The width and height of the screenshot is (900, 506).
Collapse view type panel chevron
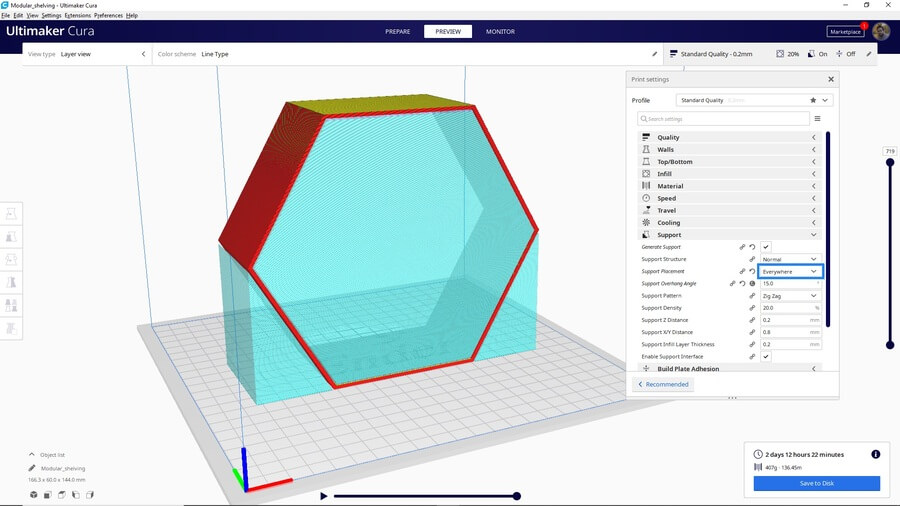143,54
